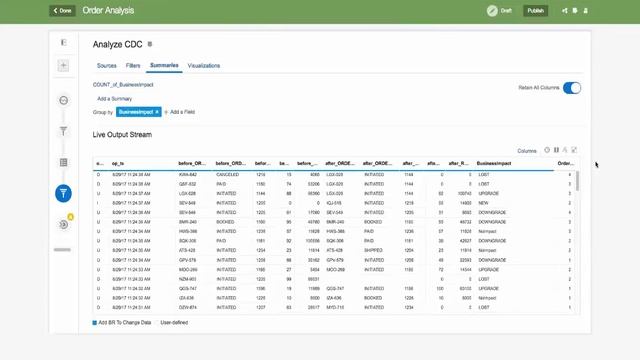
Task: Pause the live output stream
Action: (x=556, y=150)
